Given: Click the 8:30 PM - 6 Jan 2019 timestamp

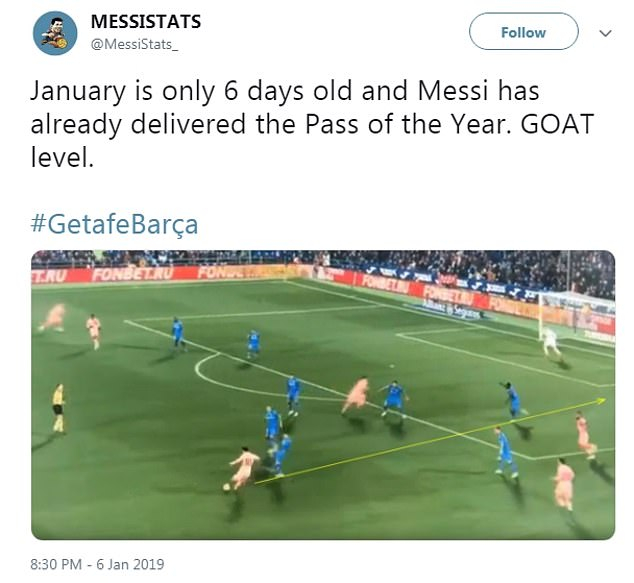Looking at the screenshot, I should click(x=97, y=564).
